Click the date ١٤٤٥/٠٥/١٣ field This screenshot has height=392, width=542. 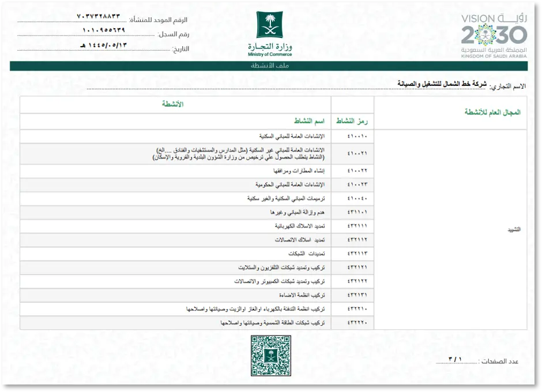point(104,45)
